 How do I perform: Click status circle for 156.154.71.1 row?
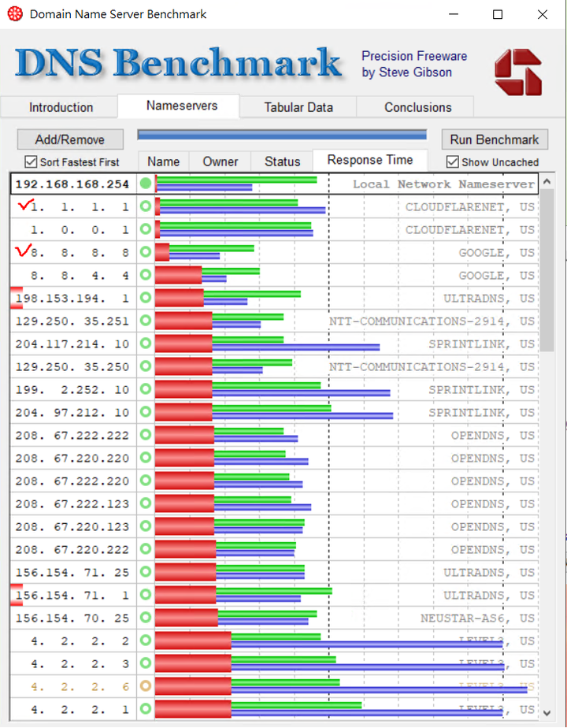click(x=146, y=595)
